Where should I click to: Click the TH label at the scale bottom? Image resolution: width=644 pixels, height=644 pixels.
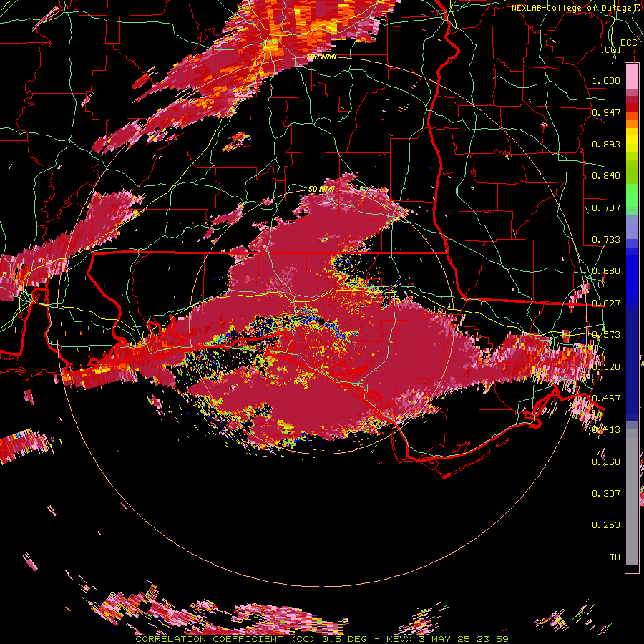[615, 557]
